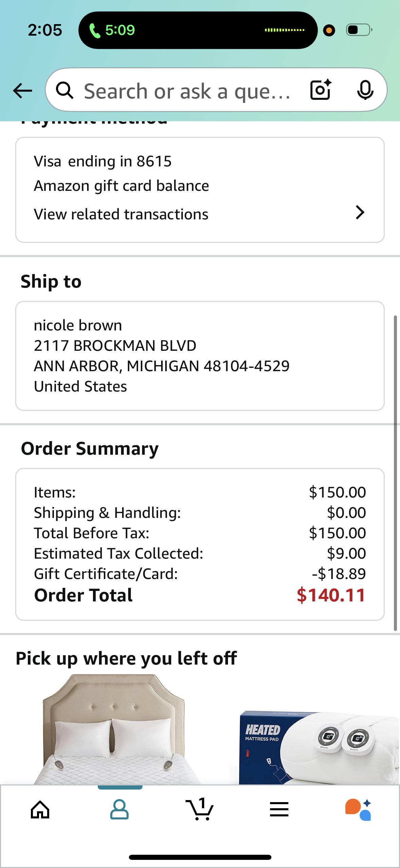Tap Visa ending in 8615 text

(x=103, y=161)
